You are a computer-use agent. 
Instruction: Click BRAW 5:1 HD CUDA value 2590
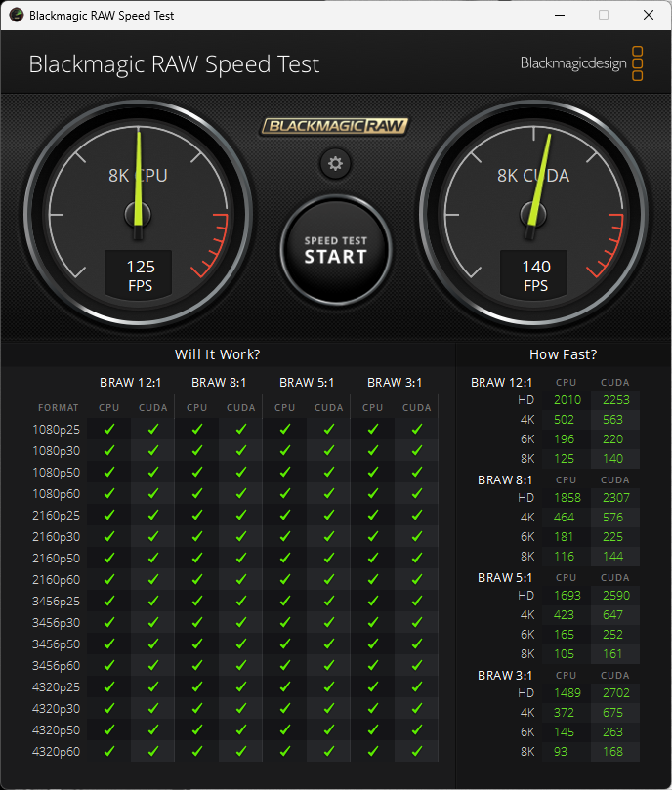[616, 596]
